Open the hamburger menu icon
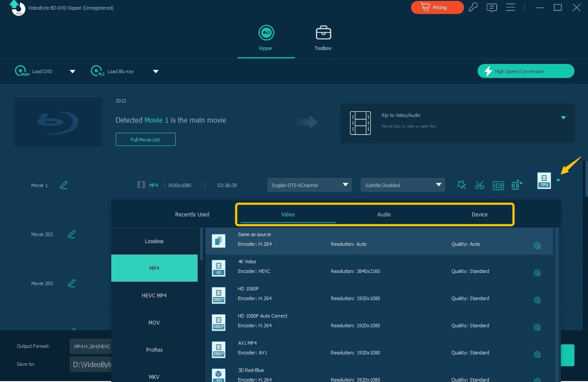588x382 pixels. (x=510, y=7)
